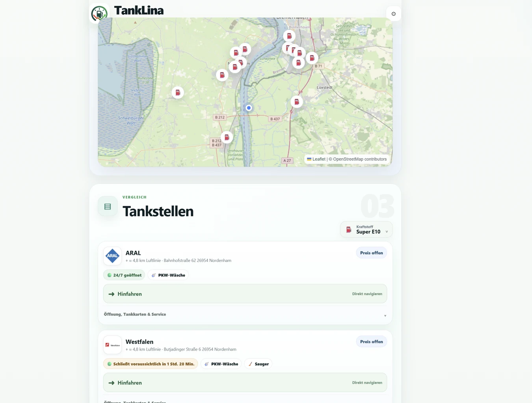The width and height of the screenshot is (532, 403).
Task: Click the TankLina title text
Action: coord(139,11)
